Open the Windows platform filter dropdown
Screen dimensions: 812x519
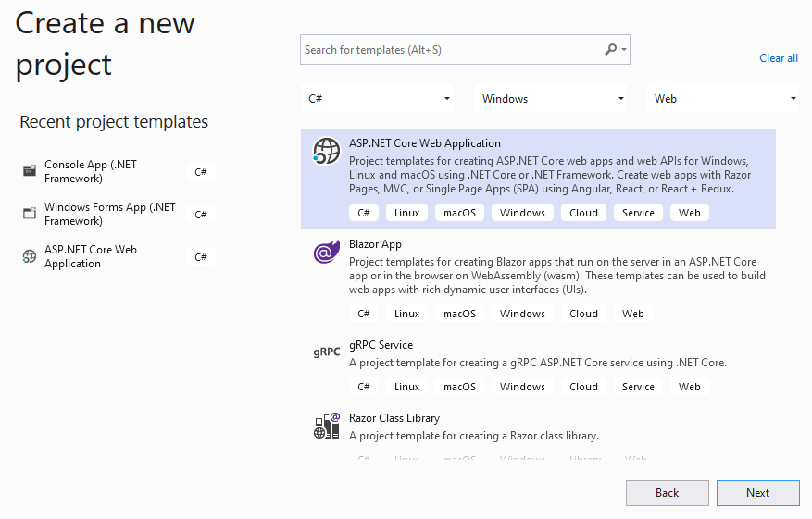551,98
